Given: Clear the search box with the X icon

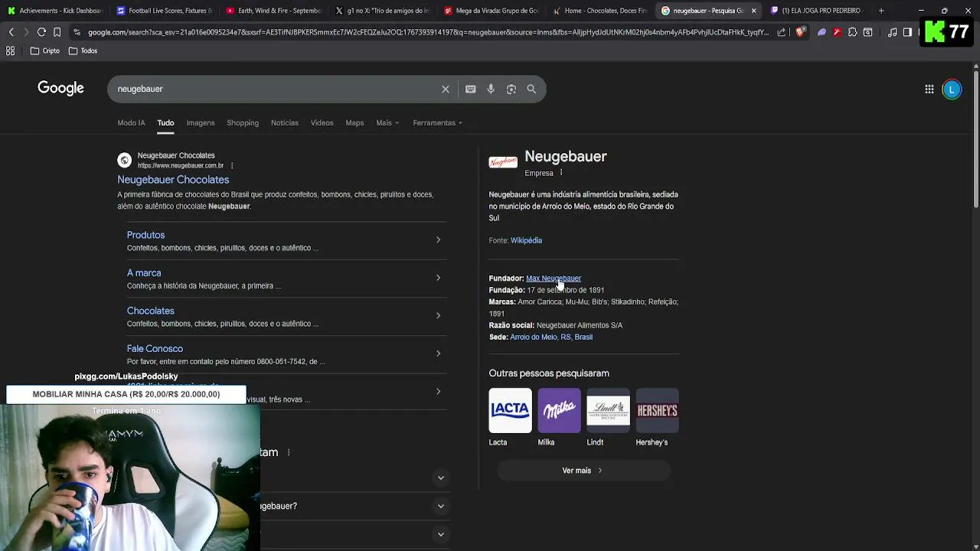Looking at the screenshot, I should pos(446,89).
